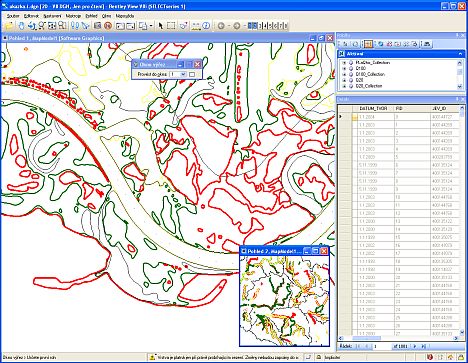468x363 pixels.
Task: Activate the Measure distance tool
Action: point(195,25)
